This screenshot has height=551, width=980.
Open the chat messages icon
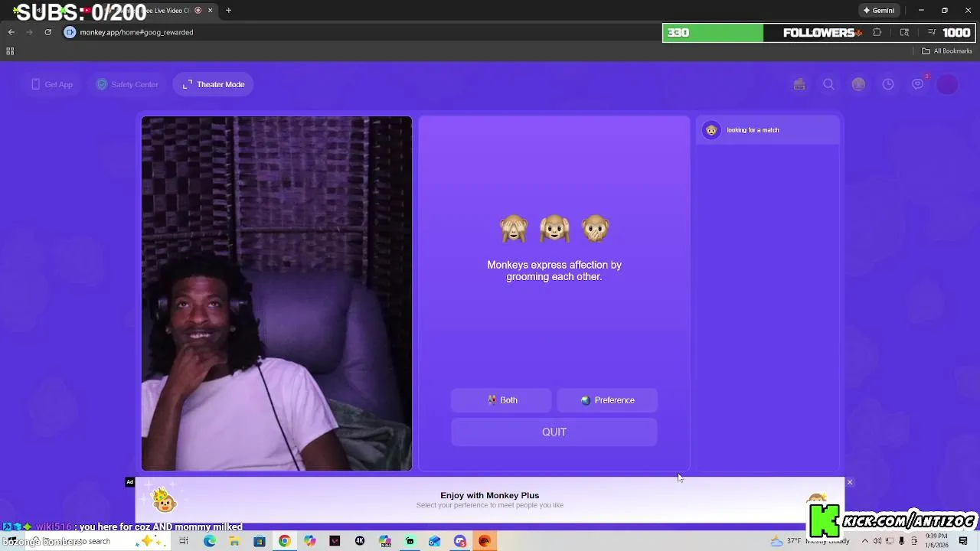(x=918, y=84)
